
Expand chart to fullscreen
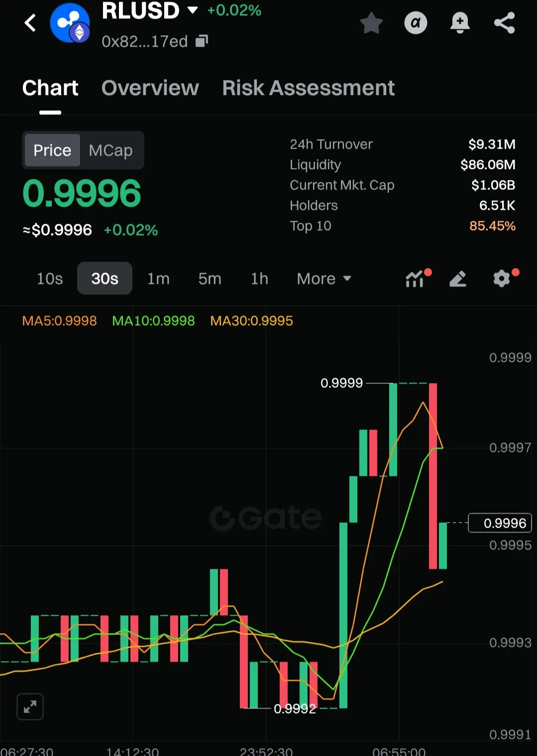point(30,706)
